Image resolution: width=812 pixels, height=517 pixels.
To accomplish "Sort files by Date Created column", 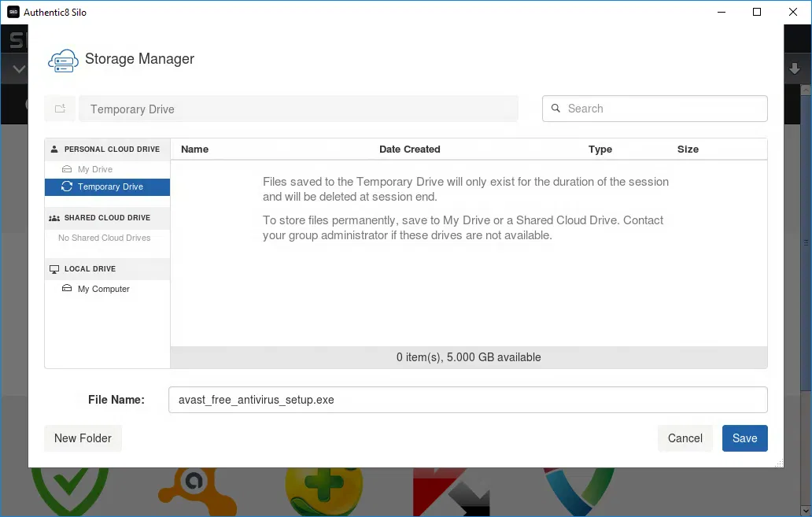I will pos(409,149).
